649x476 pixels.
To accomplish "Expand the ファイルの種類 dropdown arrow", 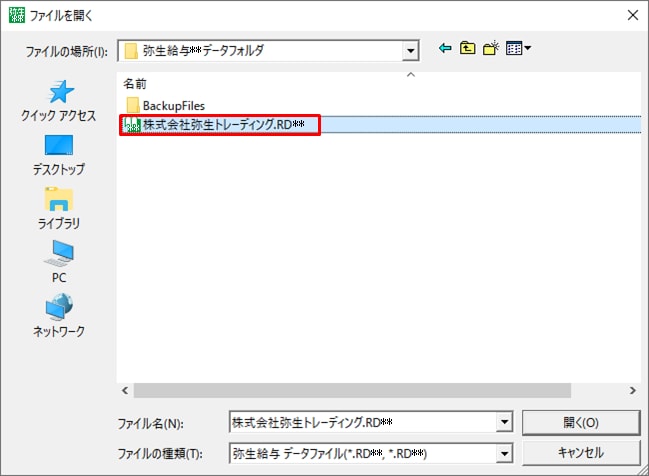I will click(504, 454).
